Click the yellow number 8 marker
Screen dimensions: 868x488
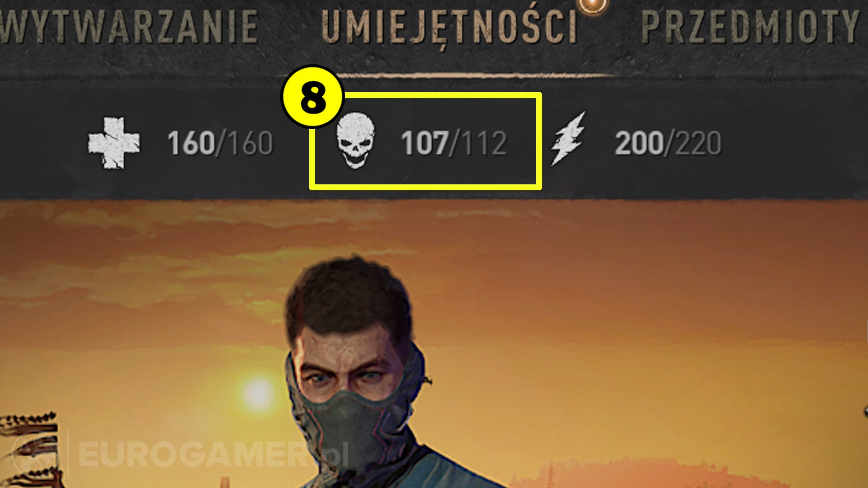[312, 97]
